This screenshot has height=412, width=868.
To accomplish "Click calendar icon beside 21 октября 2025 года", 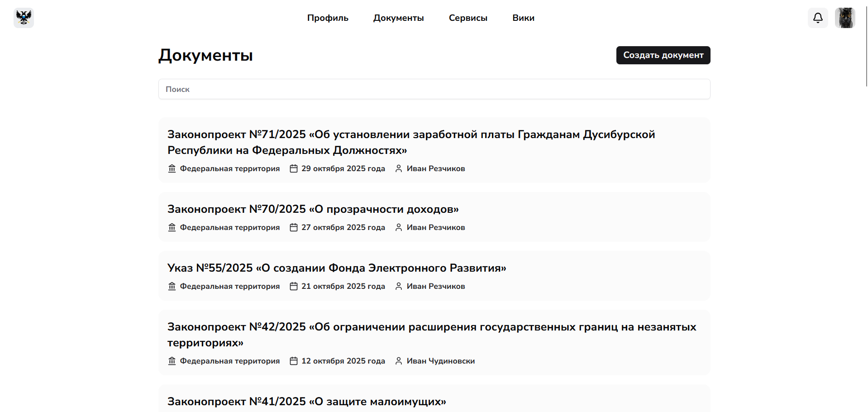I will pos(294,286).
